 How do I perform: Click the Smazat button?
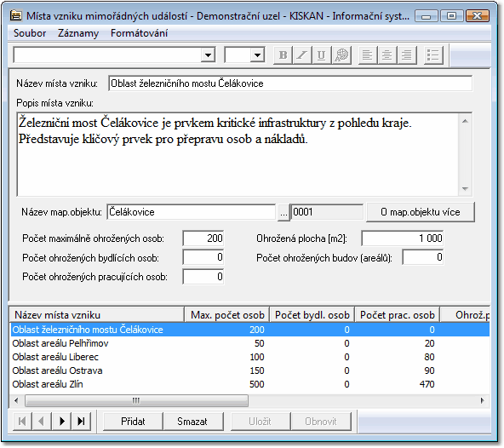tap(192, 421)
